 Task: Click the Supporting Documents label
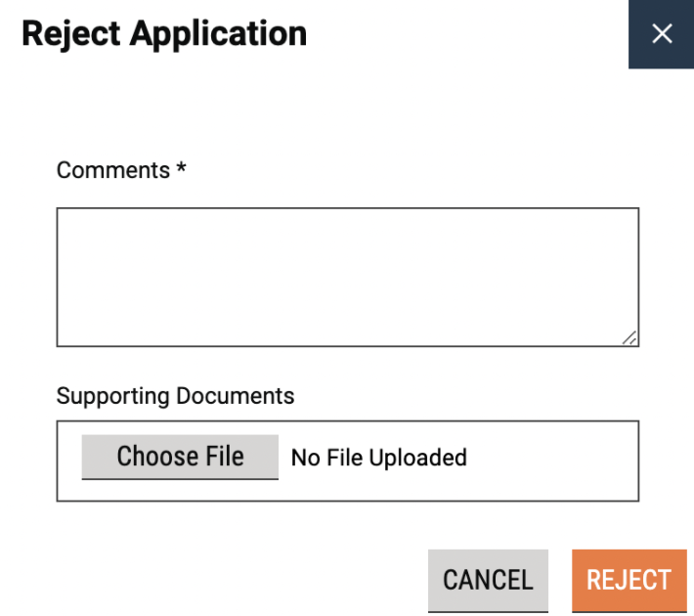point(176,396)
